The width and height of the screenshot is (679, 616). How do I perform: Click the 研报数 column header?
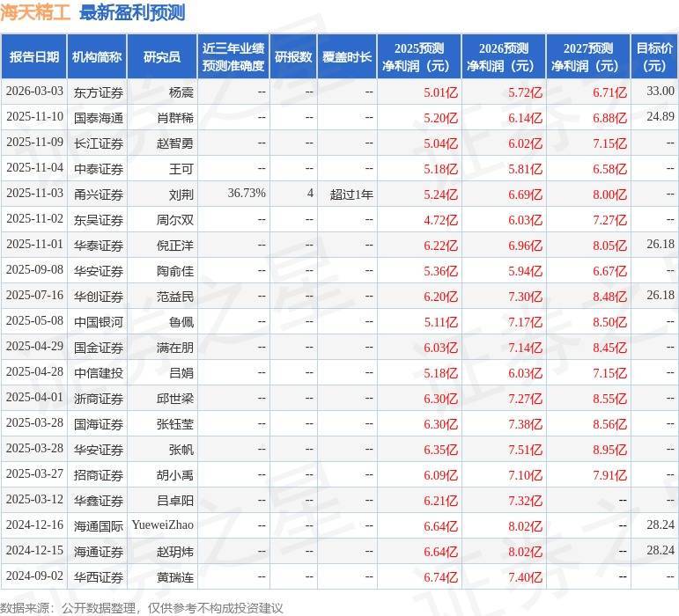[x=292, y=57]
